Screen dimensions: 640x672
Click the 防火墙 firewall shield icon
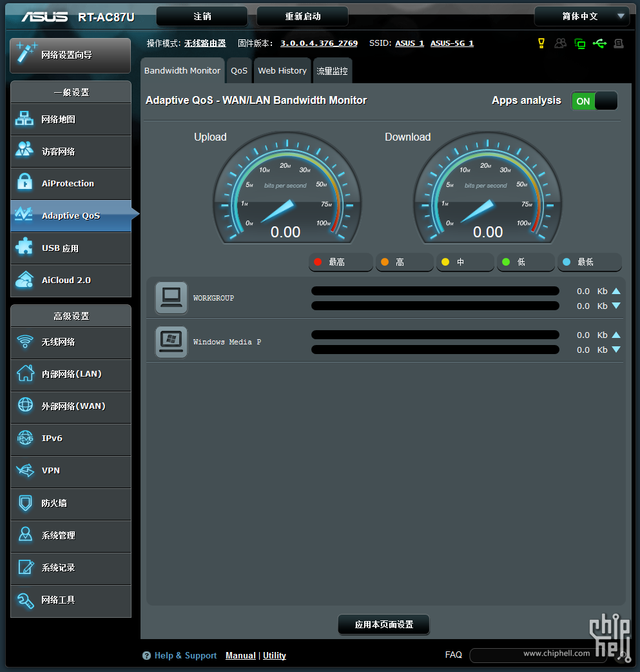pyautogui.click(x=25, y=502)
